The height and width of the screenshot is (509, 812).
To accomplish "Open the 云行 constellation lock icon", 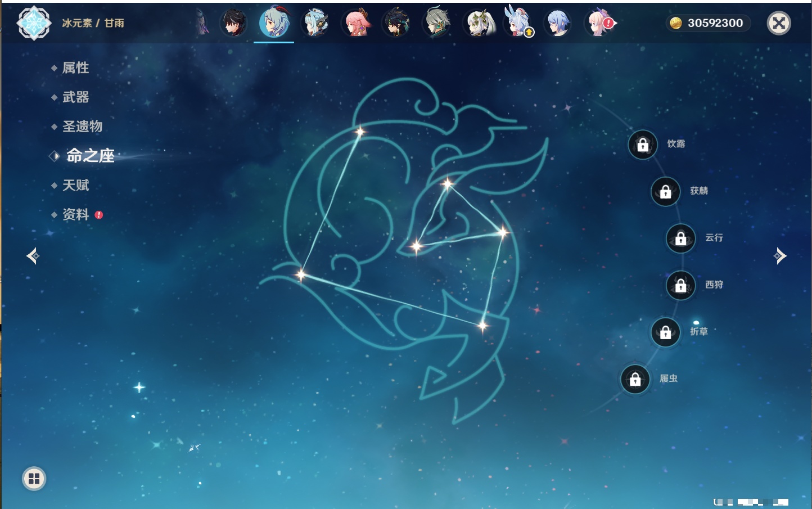I will click(x=680, y=238).
